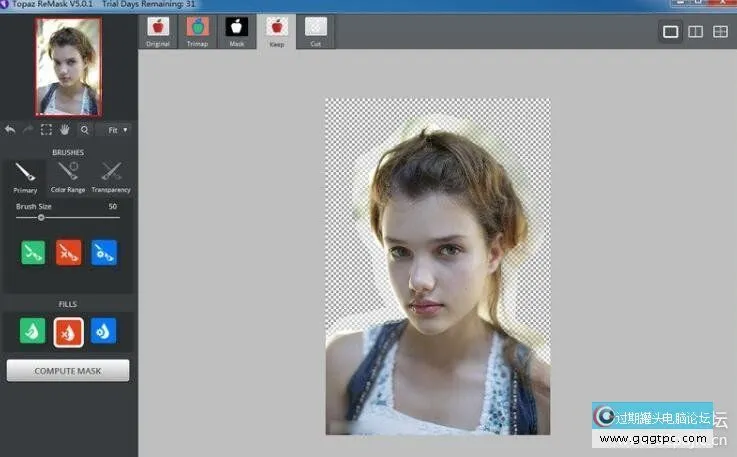Choose the Primary brush
Image resolution: width=737 pixels, height=457 pixels.
coord(25,176)
